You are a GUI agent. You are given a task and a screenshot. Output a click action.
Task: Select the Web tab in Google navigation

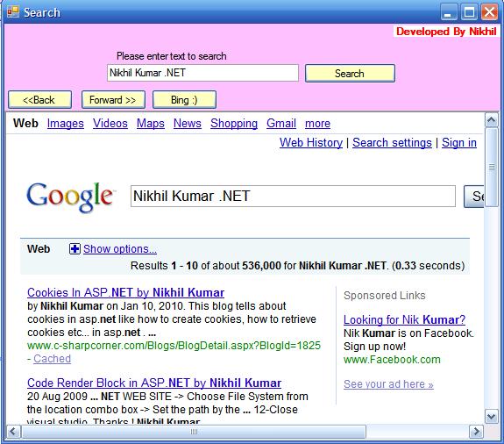pyautogui.click(x=25, y=123)
